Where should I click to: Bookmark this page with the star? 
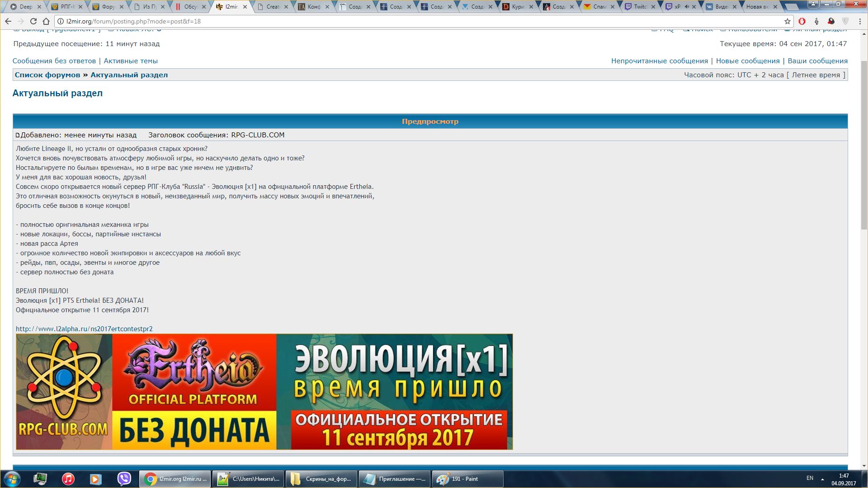788,21
